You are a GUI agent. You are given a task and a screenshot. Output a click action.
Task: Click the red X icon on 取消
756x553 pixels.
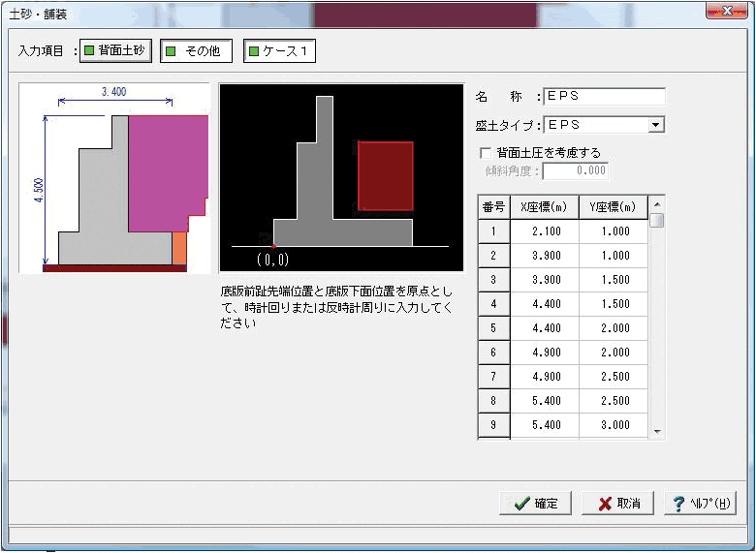605,504
